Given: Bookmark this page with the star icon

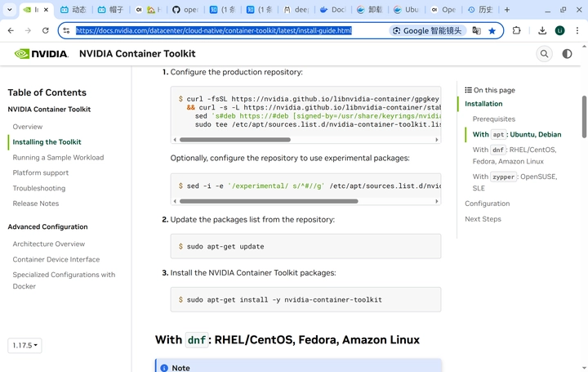Looking at the screenshot, I should point(492,30).
